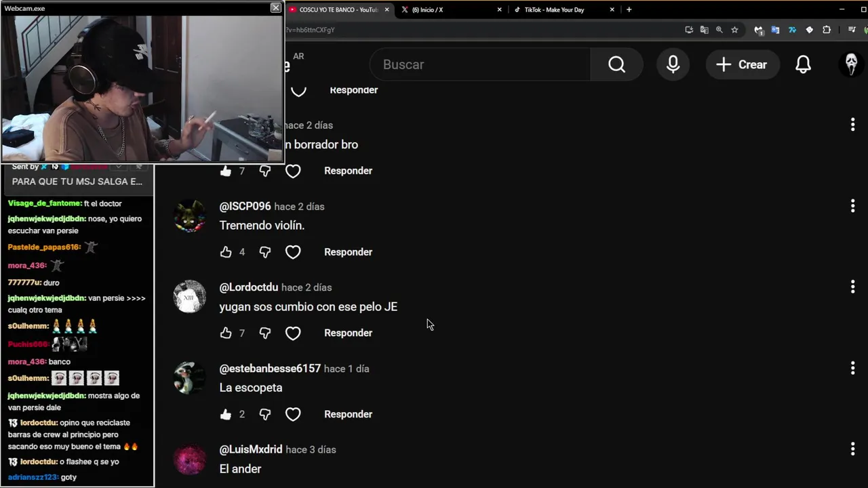Screen dimensions: 868x488
Task: Click @Lordoctdu's profile picture
Action: coord(190,296)
